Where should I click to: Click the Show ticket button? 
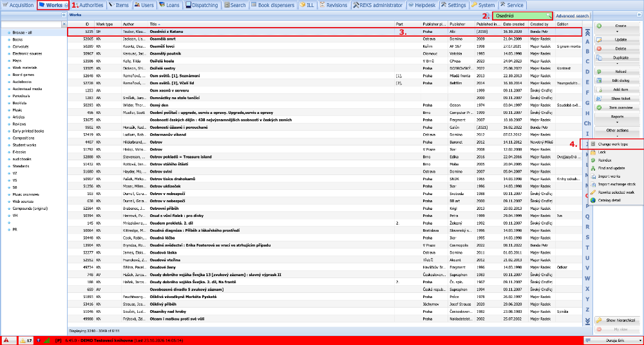[618, 98]
